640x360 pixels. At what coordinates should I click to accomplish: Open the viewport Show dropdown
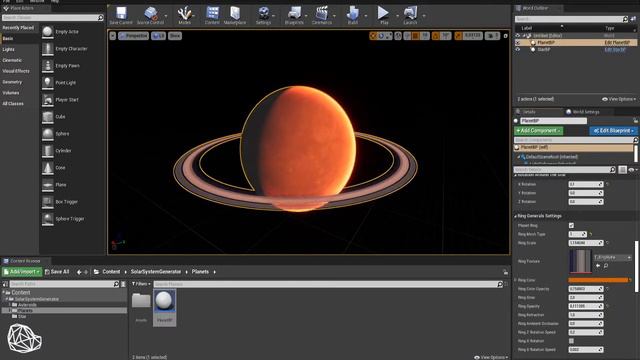pos(175,36)
